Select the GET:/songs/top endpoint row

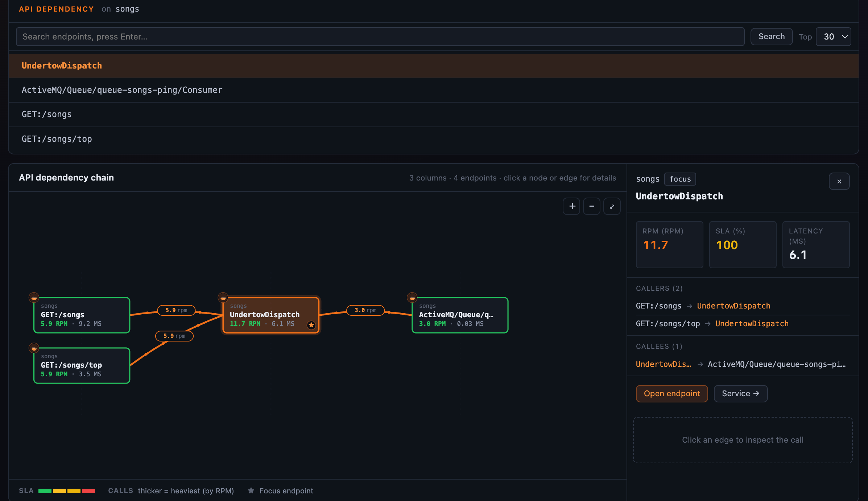click(434, 139)
